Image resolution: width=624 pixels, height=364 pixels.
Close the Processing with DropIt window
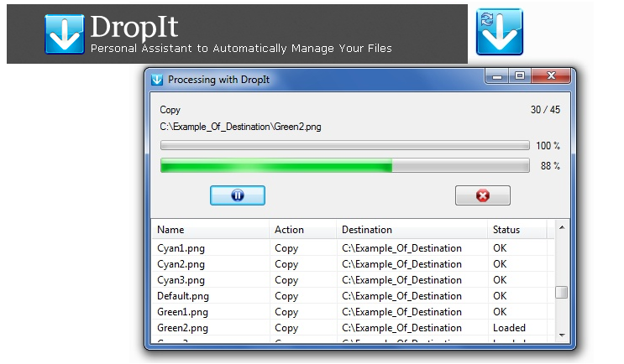(x=551, y=75)
